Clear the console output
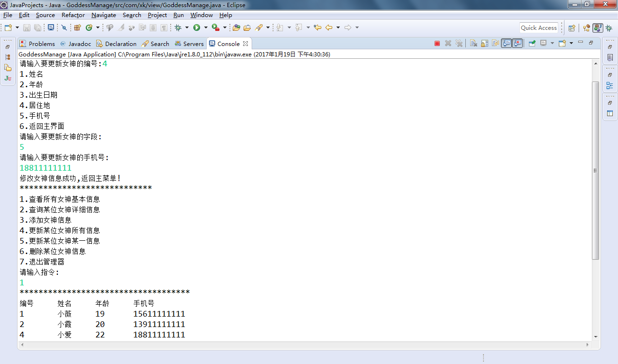This screenshot has width=618, height=364. coord(473,43)
